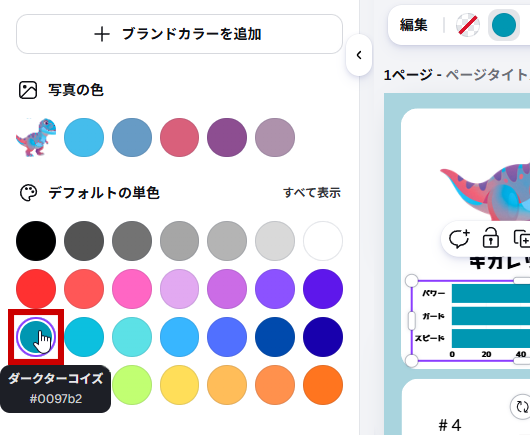
Task: Select the pale lilac default swatch
Action: coord(179,289)
